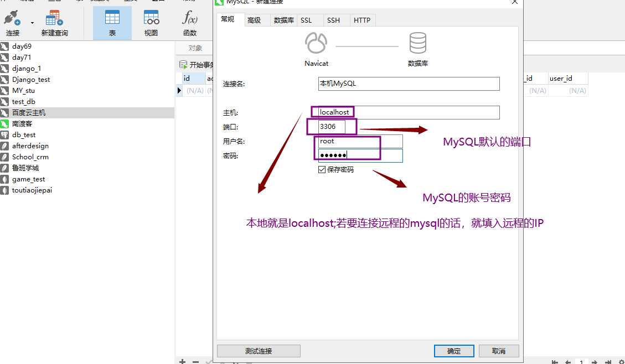Viewport: 625px width, 364px height.
Task: Click the 连接名 input containing 本机MySQL
Action: point(409,84)
